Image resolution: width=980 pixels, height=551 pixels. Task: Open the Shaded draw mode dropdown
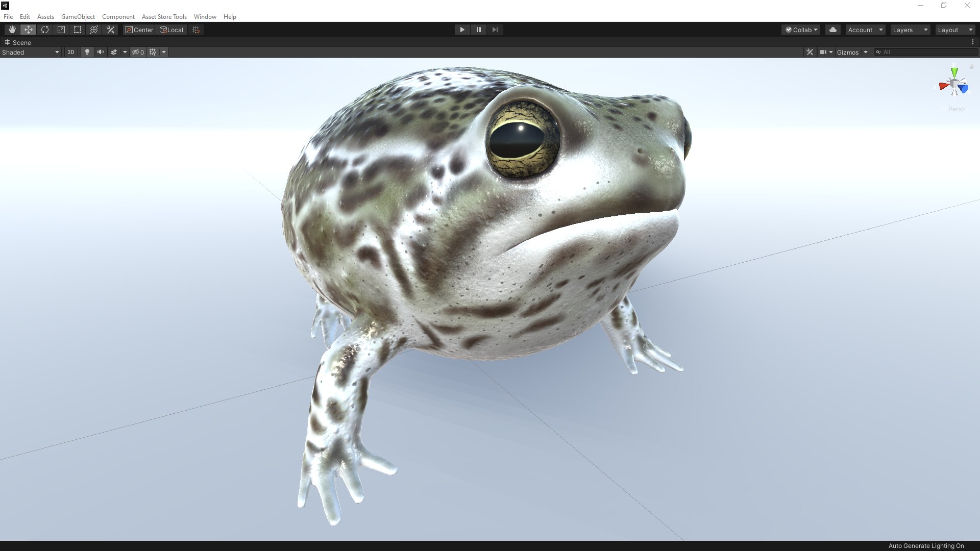click(x=31, y=52)
